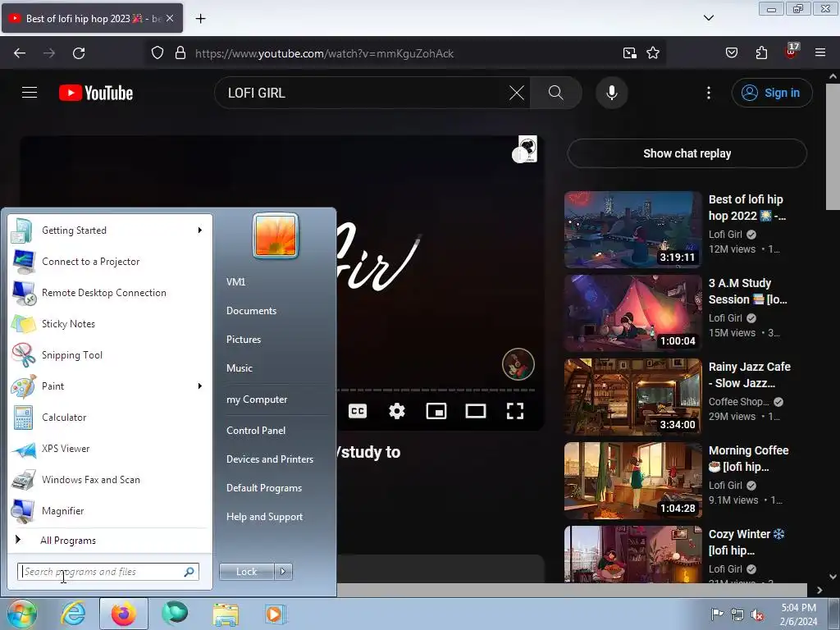840x630 pixels.
Task: Open my Computer from Start menu
Action: click(x=257, y=399)
